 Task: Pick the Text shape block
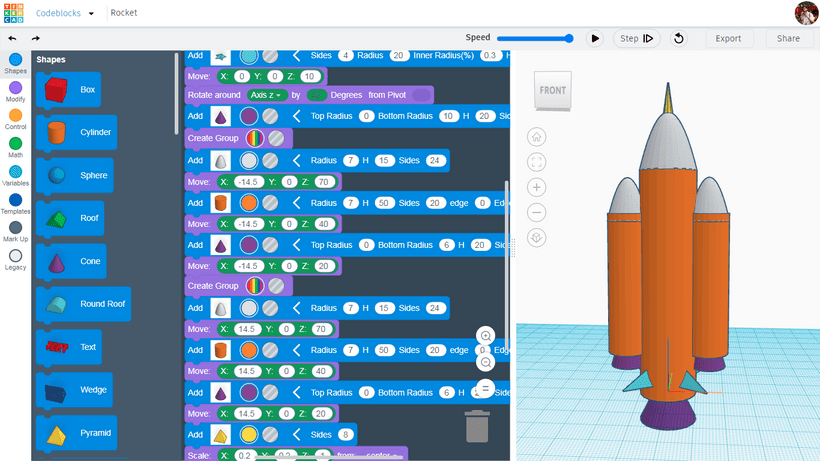tap(69, 347)
